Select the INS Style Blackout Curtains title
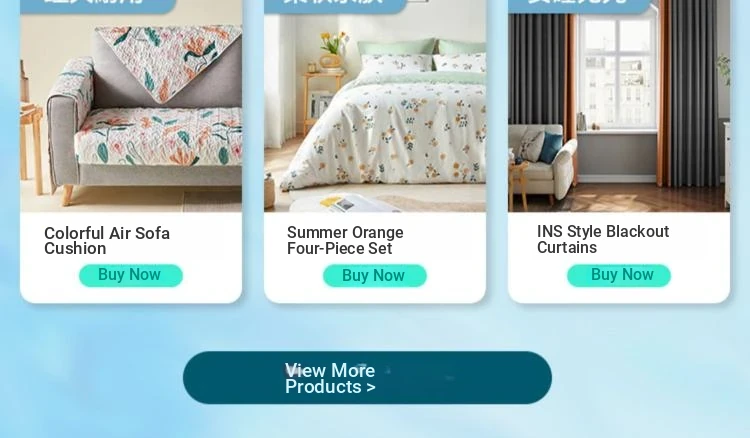The image size is (750, 438). click(603, 239)
